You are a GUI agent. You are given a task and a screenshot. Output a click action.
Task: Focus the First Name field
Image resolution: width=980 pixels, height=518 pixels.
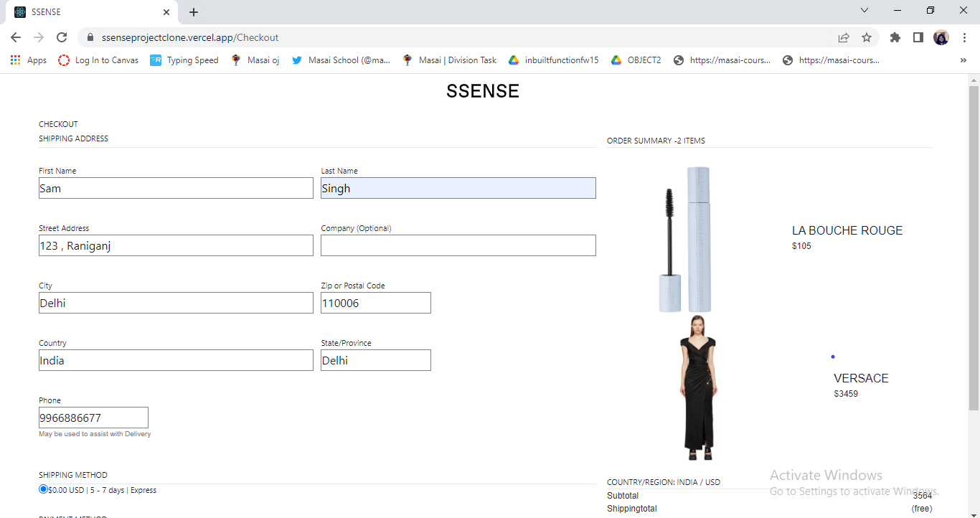point(176,188)
